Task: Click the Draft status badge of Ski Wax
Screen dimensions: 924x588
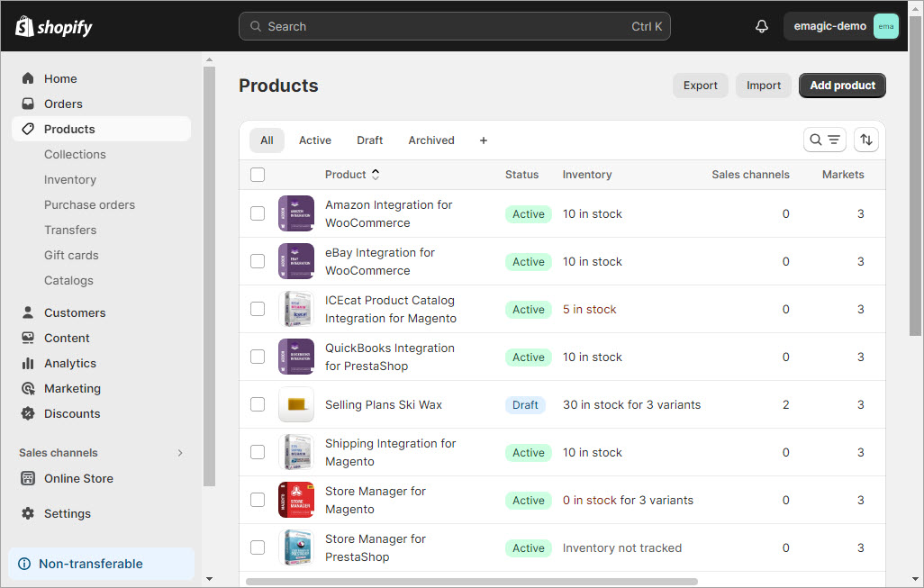Action: [x=525, y=405]
